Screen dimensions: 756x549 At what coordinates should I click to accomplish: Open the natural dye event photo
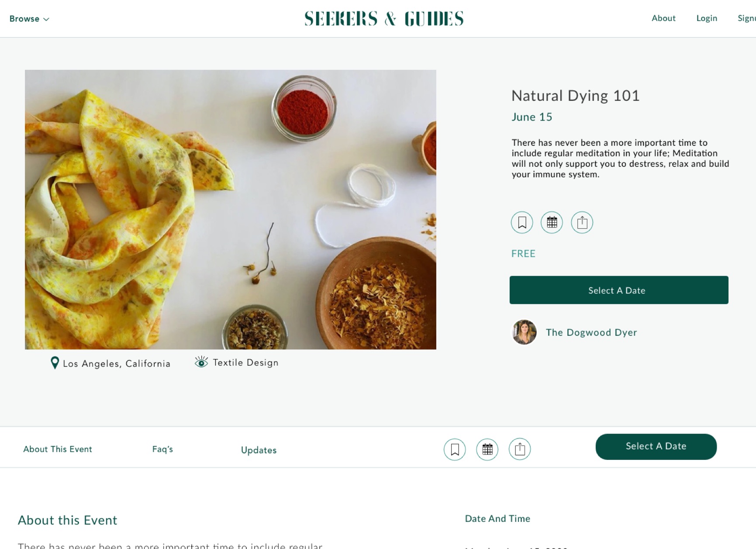[231, 210]
